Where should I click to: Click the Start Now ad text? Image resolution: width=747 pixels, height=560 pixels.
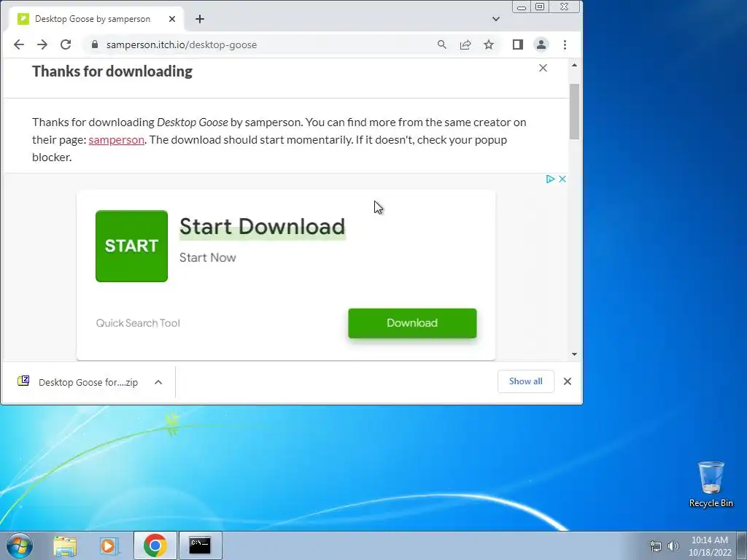click(x=208, y=257)
